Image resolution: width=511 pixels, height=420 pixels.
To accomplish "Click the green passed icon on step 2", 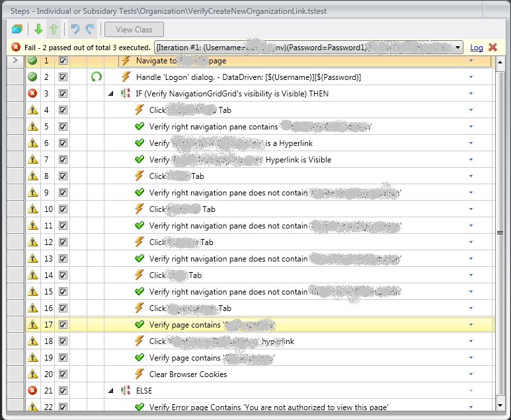I will click(x=32, y=77).
